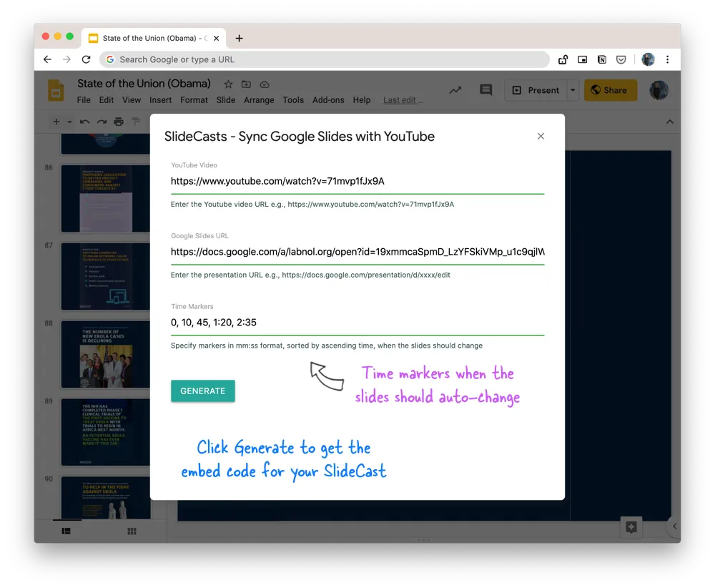The image size is (715, 588).
Task: Open the Slides home via the yellow Slides icon
Action: tap(55, 90)
